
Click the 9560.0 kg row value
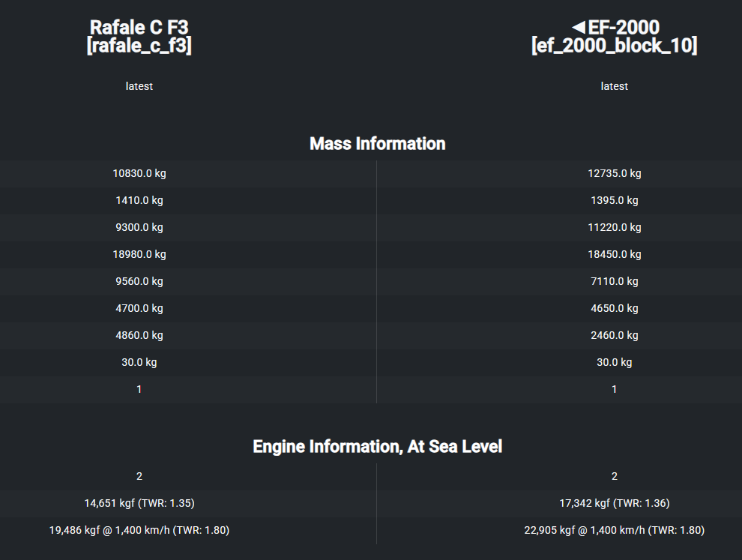pos(139,281)
